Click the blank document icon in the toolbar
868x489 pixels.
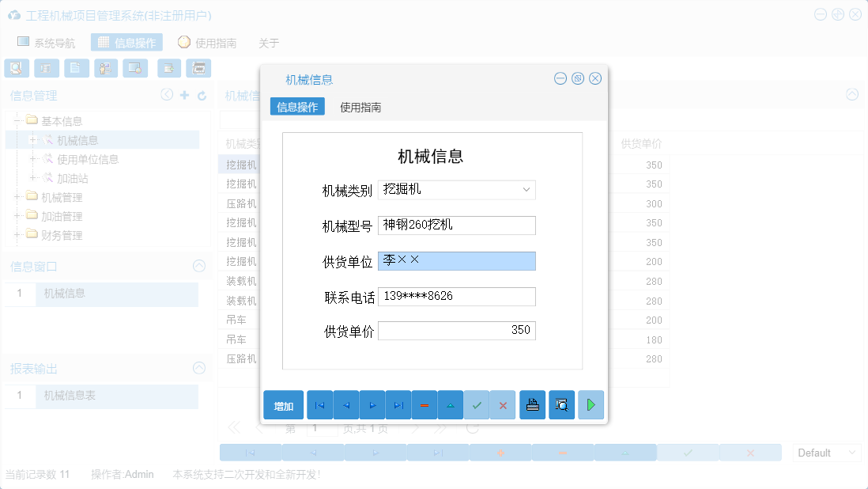point(77,68)
